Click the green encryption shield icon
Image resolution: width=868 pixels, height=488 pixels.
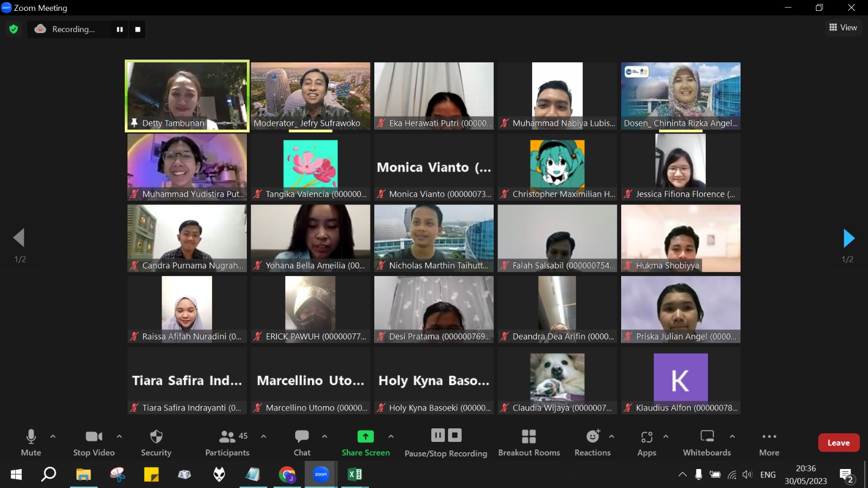click(14, 29)
